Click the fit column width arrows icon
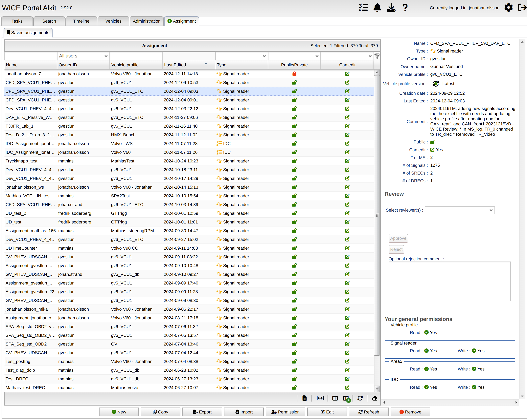527x420 pixels. click(320, 398)
